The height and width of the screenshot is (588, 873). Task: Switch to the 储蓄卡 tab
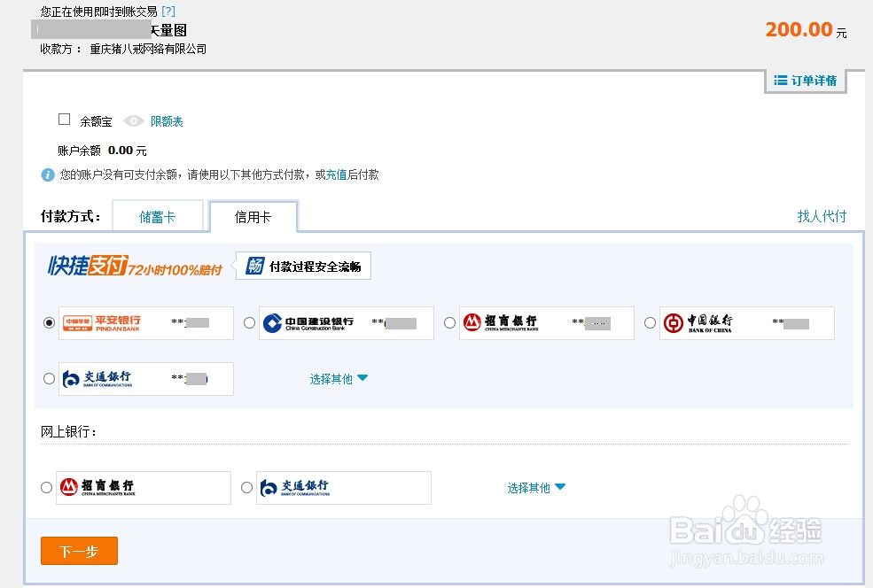click(x=158, y=214)
